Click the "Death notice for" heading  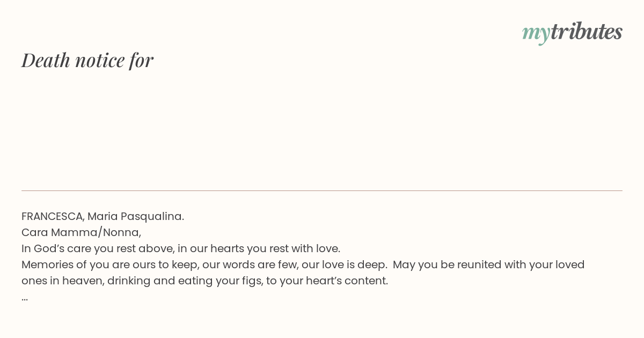pos(87,60)
